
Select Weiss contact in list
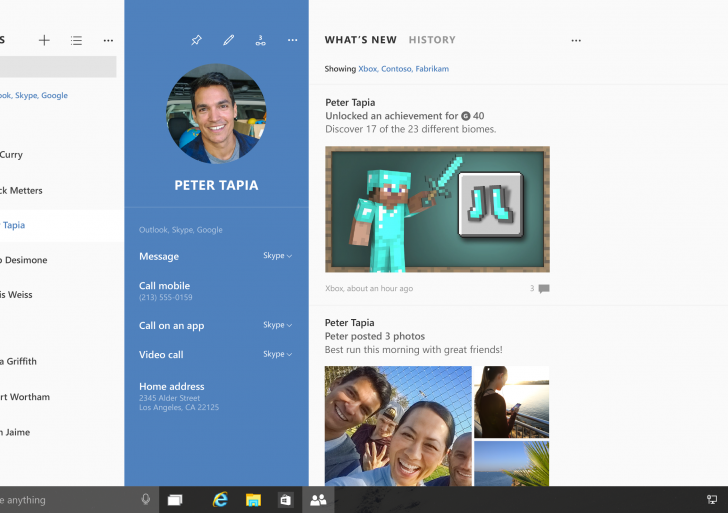(x=16, y=295)
